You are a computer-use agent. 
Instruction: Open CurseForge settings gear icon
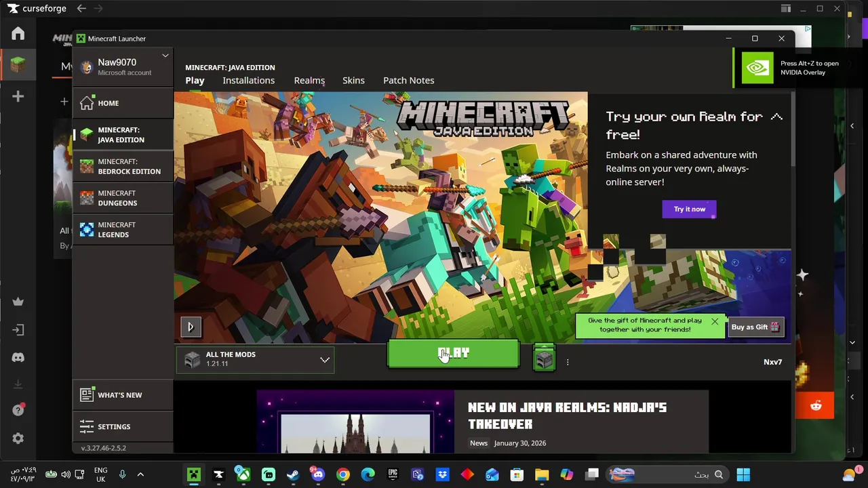click(18, 439)
